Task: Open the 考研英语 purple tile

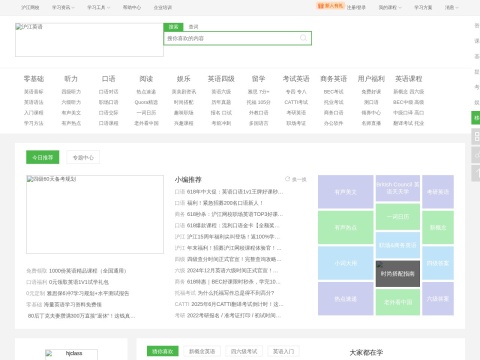Action: [438, 192]
